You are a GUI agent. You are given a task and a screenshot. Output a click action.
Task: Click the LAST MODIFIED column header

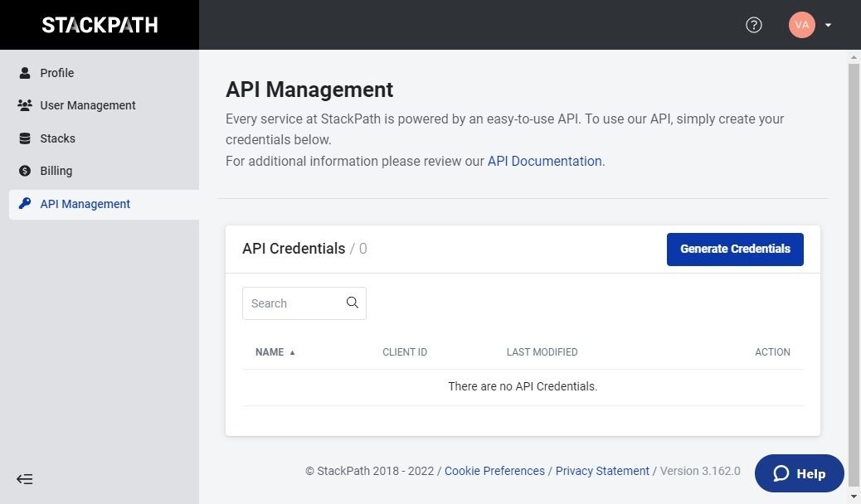542,352
